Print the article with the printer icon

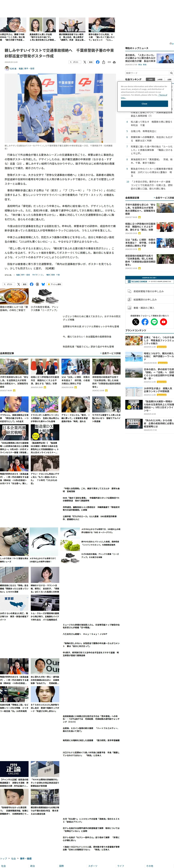115,62
